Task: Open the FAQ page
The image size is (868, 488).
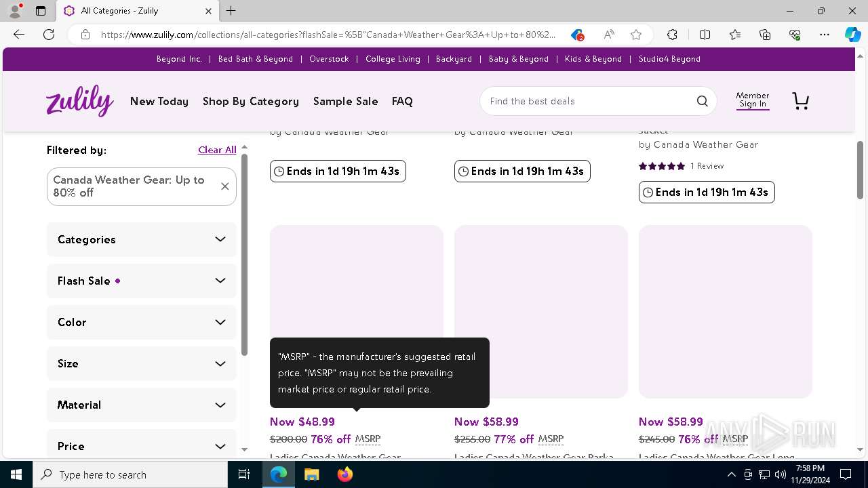Action: click(x=402, y=101)
